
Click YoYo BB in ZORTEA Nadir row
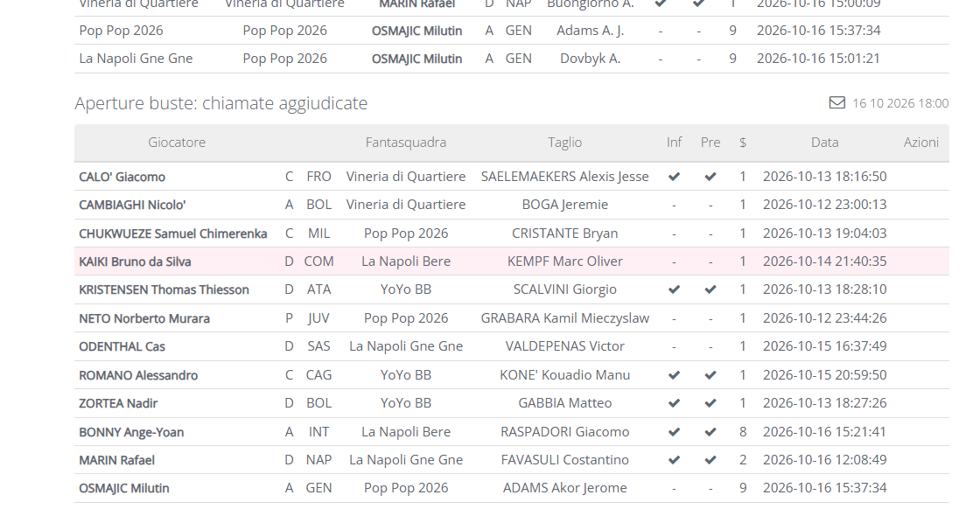(x=406, y=403)
